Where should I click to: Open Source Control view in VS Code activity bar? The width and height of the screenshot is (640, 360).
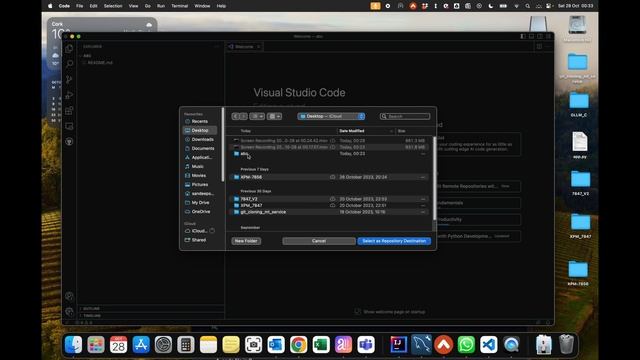[x=69, y=80]
